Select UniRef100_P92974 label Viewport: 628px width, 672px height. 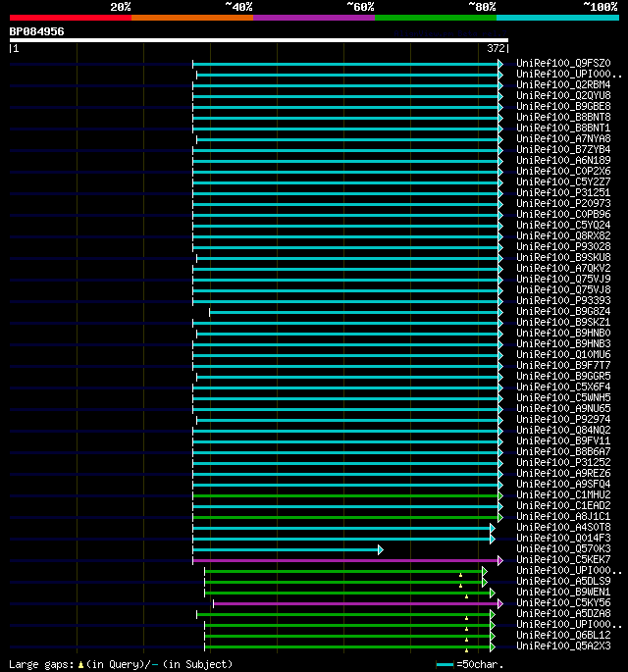point(563,419)
